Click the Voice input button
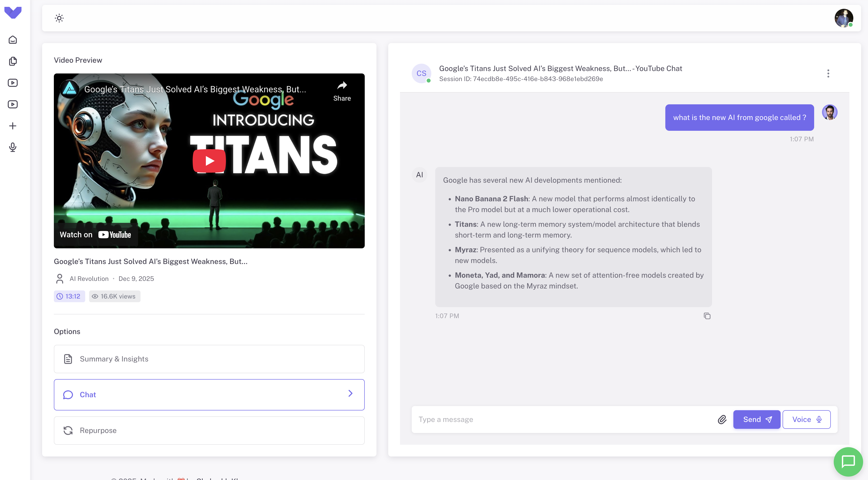Viewport: 868px width, 480px height. 806,419
